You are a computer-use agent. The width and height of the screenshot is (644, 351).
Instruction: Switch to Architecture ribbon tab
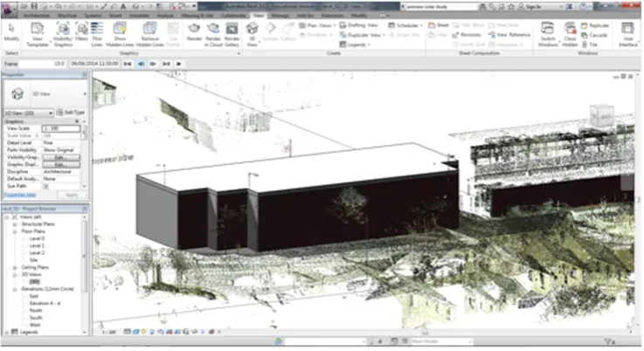36,16
